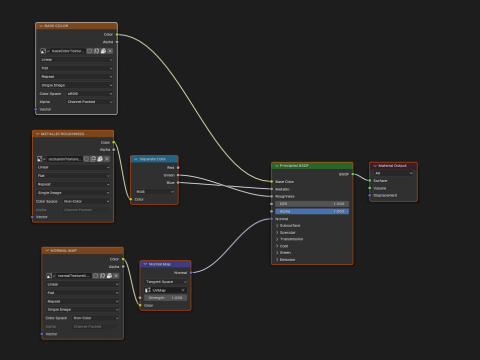This screenshot has height=360, width=480.
Task: Clear the UVMap field with its X
Action: (183, 290)
